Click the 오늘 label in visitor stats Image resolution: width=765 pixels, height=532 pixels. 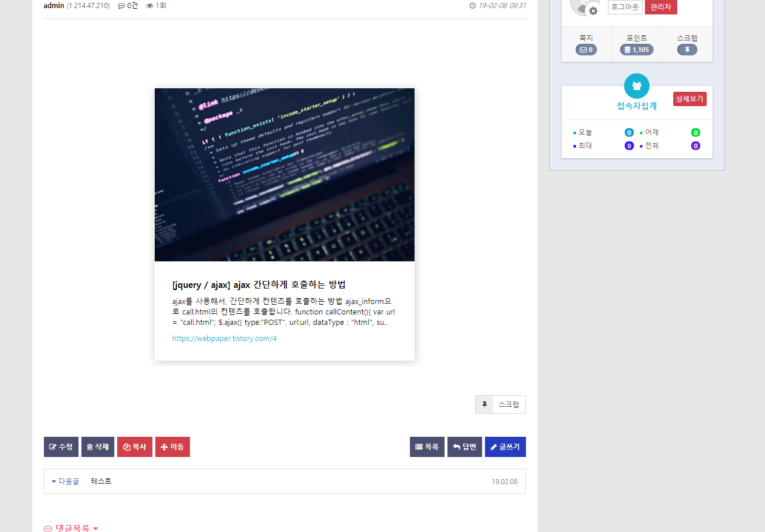pyautogui.click(x=585, y=133)
